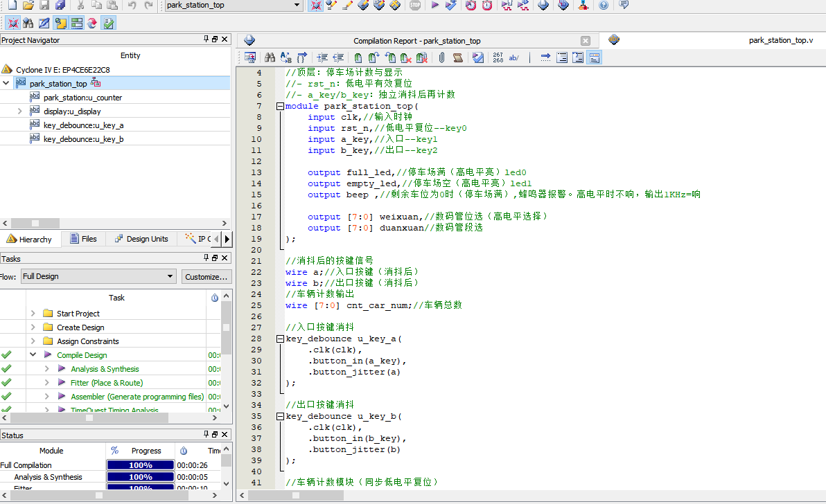Switch to the Hierarchy tab

coord(30,239)
